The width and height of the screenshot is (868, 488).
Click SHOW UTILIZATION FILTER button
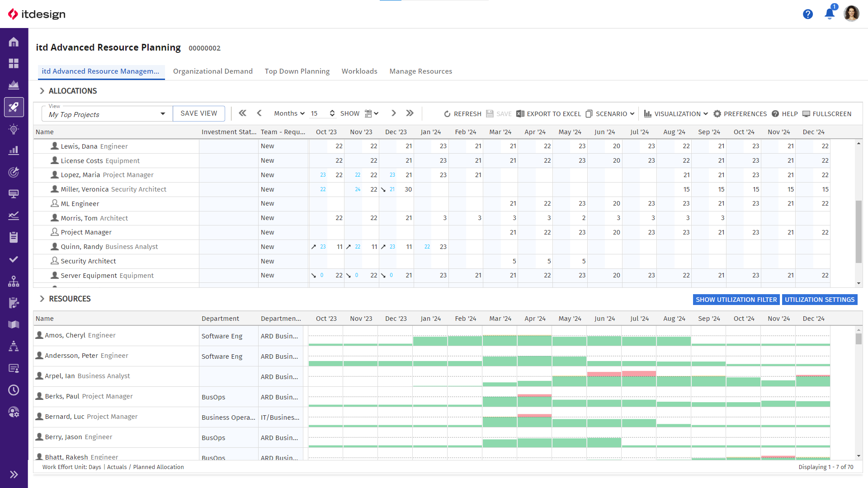point(736,300)
